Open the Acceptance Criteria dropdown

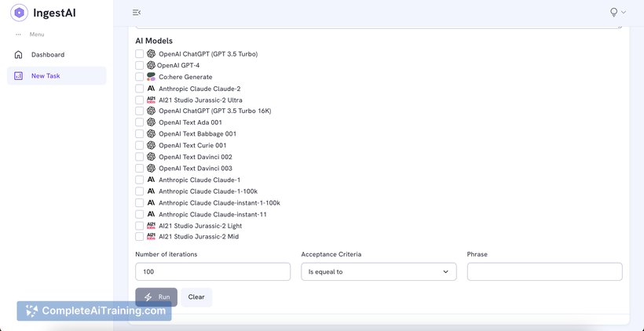pos(379,271)
